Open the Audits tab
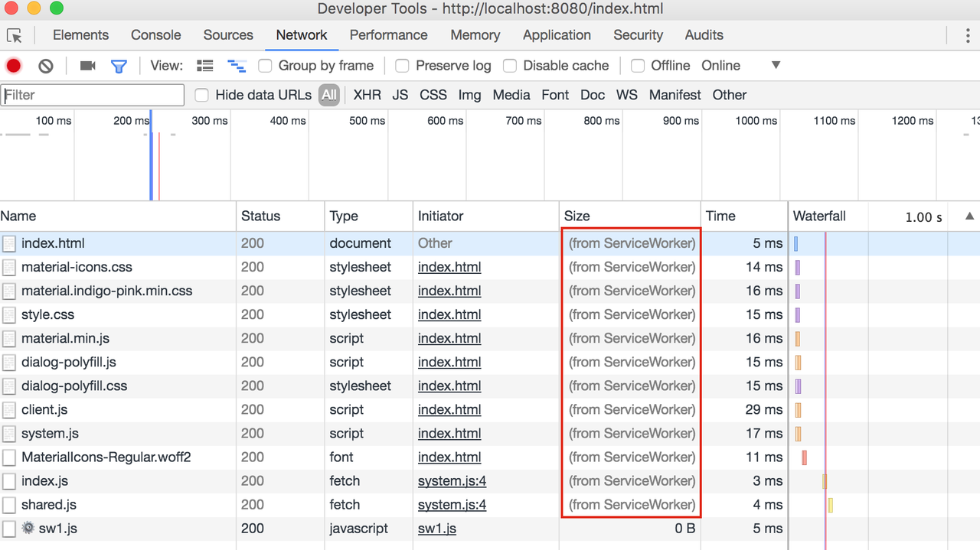Screen dimensions: 980x550 (704, 35)
